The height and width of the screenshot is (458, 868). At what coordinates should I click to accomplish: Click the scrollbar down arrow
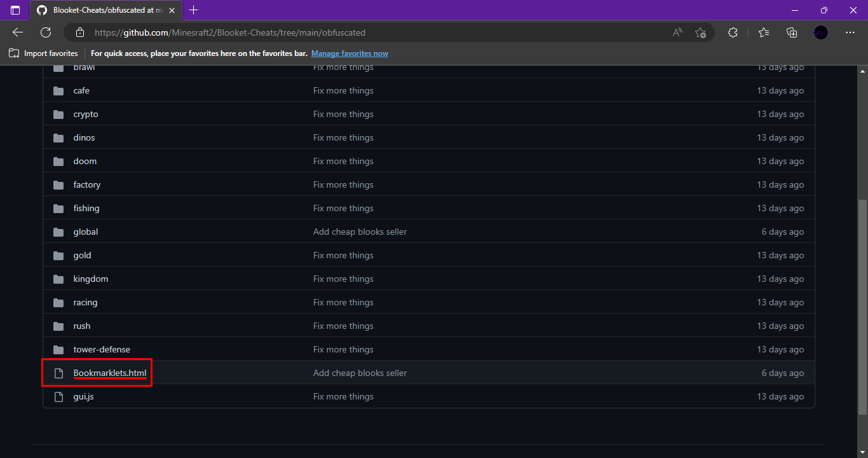coord(862,452)
